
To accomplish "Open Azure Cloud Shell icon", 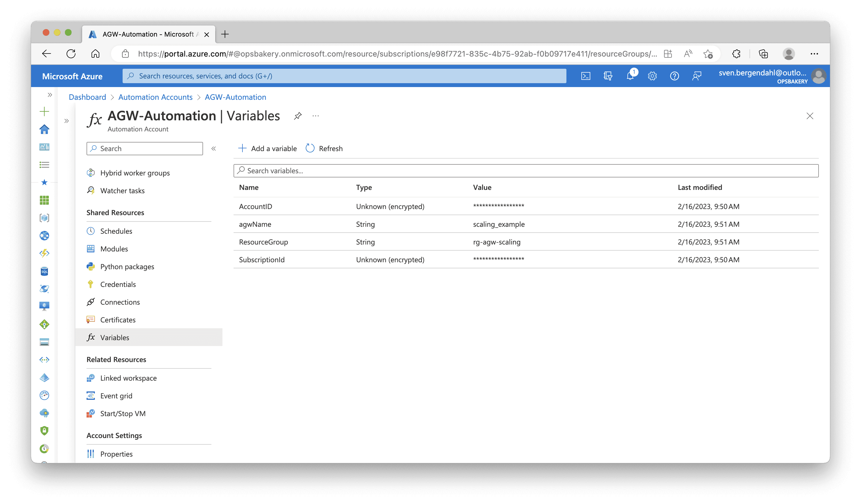I will [586, 76].
